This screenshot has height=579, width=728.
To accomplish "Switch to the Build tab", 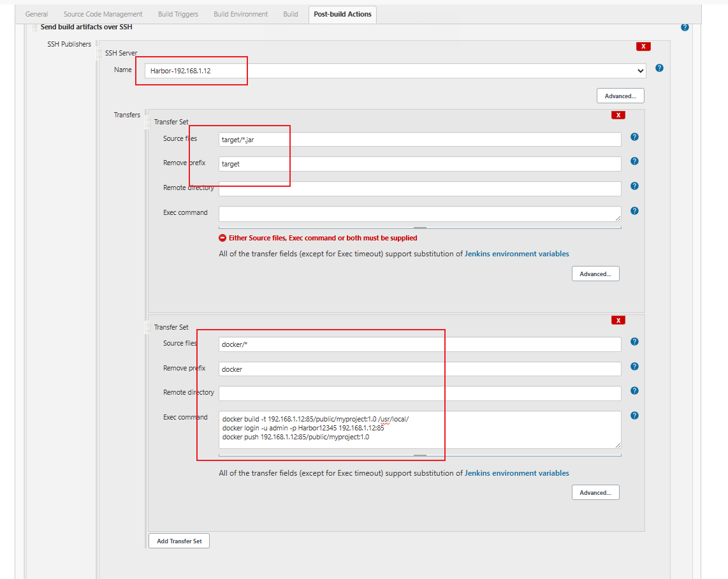I will tap(291, 15).
